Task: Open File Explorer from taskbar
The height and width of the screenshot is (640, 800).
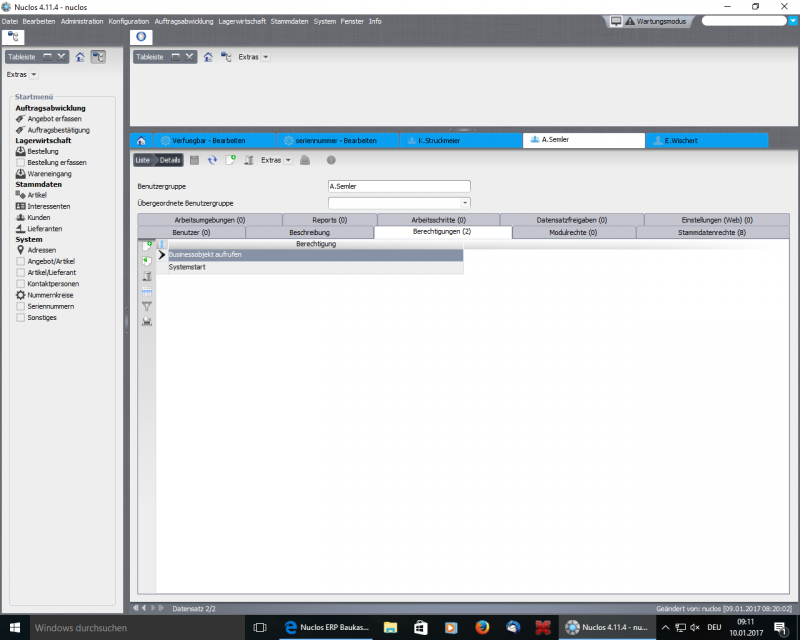Action: (390, 627)
